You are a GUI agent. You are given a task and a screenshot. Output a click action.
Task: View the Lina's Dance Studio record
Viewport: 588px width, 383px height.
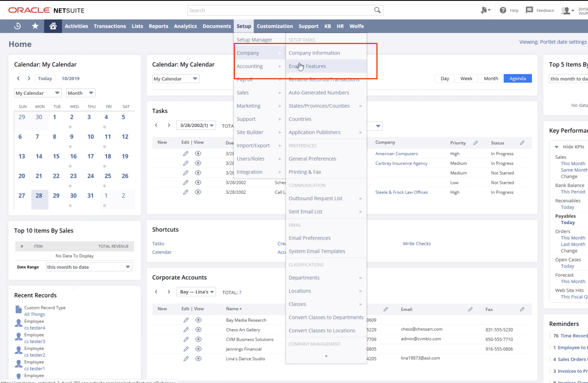tap(198, 358)
